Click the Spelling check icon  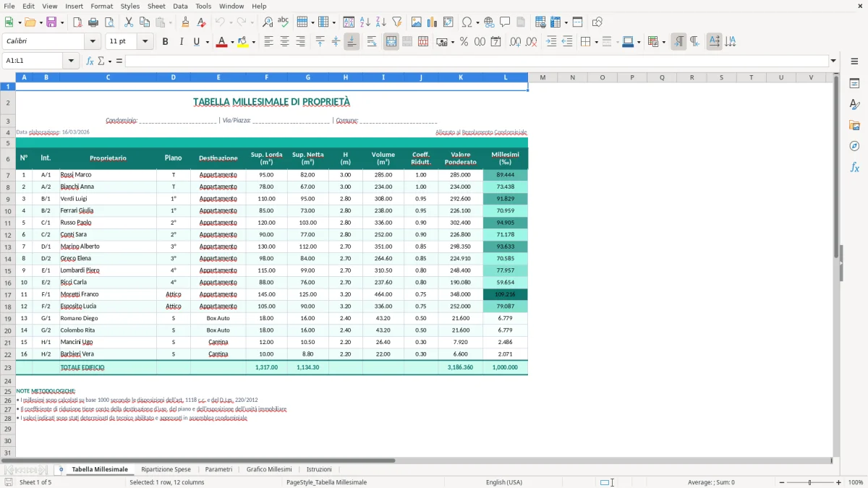(283, 22)
